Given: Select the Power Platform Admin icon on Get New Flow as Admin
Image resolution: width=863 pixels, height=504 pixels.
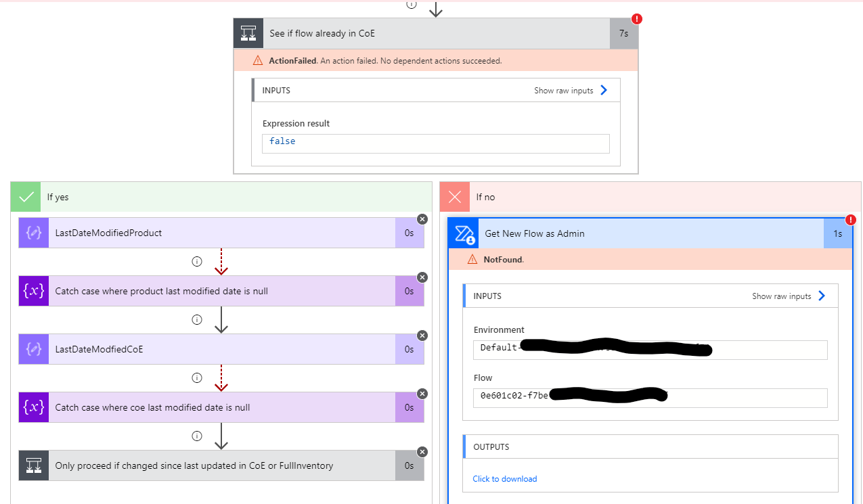Looking at the screenshot, I should pos(464,233).
